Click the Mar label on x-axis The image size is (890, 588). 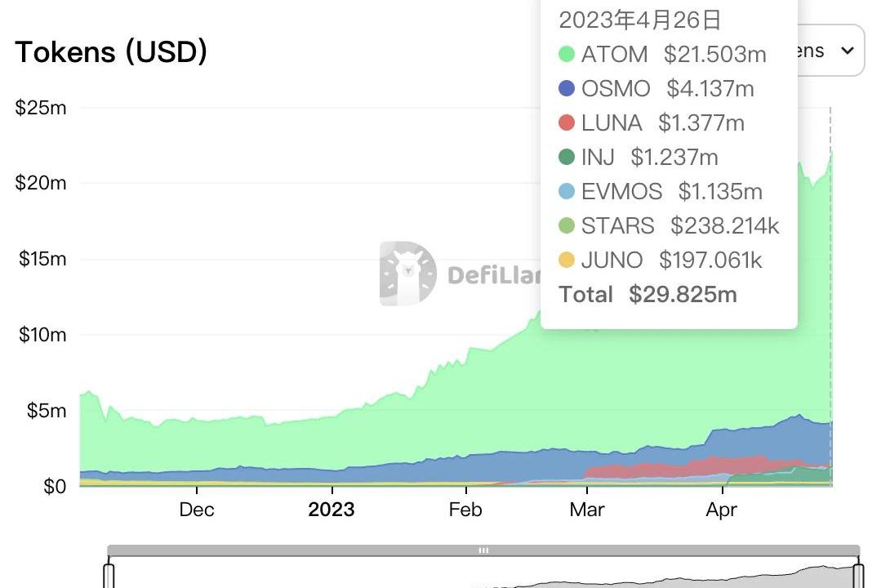[587, 510]
